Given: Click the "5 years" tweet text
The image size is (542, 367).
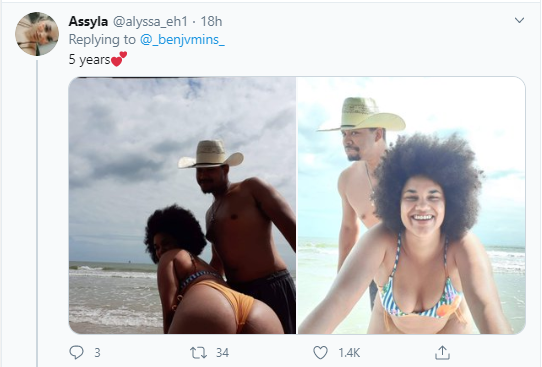Looking at the screenshot, I should click(89, 60).
